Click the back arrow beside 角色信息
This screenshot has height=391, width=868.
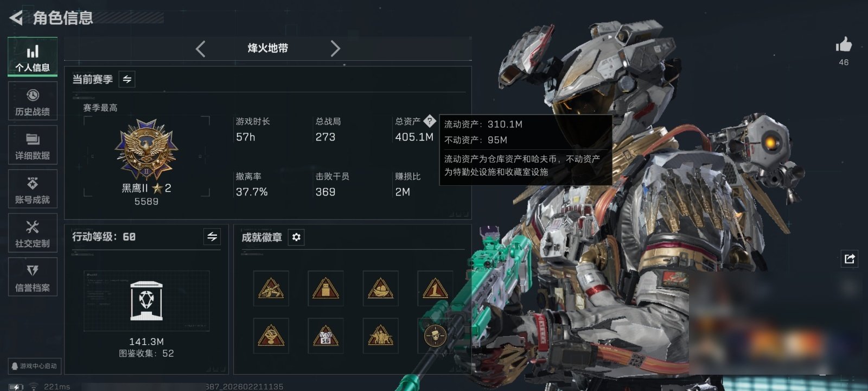16,18
